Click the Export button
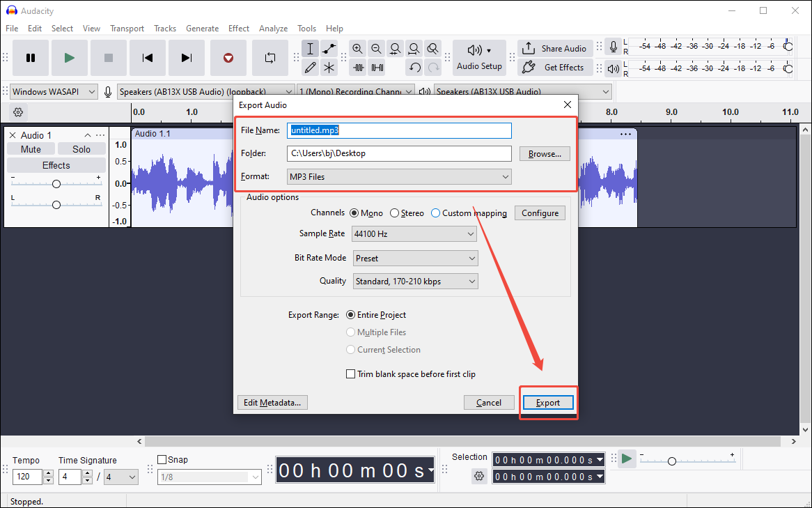 coord(548,403)
